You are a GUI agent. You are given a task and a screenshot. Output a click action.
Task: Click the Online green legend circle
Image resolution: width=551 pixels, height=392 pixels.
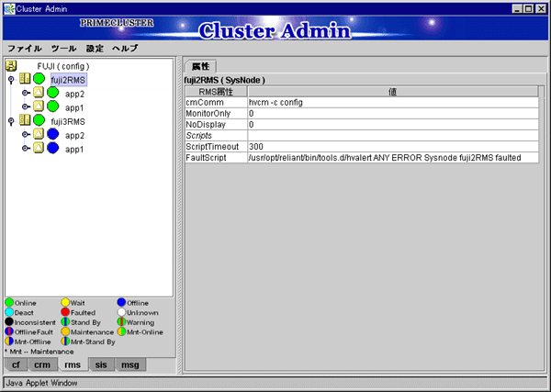point(9,302)
